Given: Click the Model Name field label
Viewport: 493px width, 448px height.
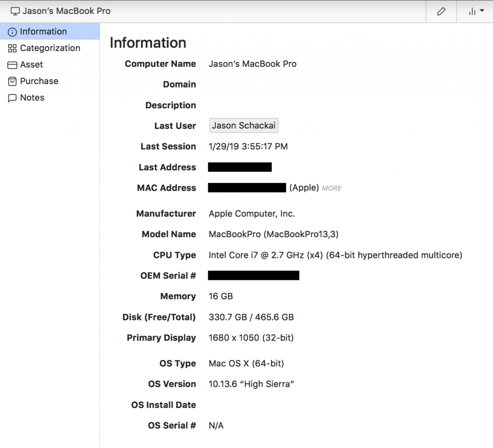Looking at the screenshot, I should [169, 234].
